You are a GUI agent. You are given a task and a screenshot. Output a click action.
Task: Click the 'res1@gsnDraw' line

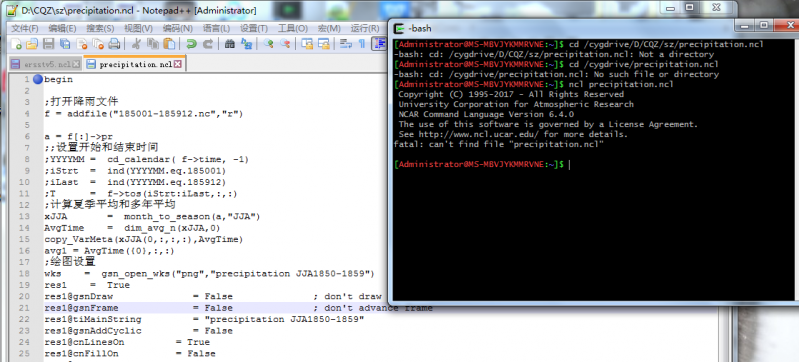click(212, 296)
